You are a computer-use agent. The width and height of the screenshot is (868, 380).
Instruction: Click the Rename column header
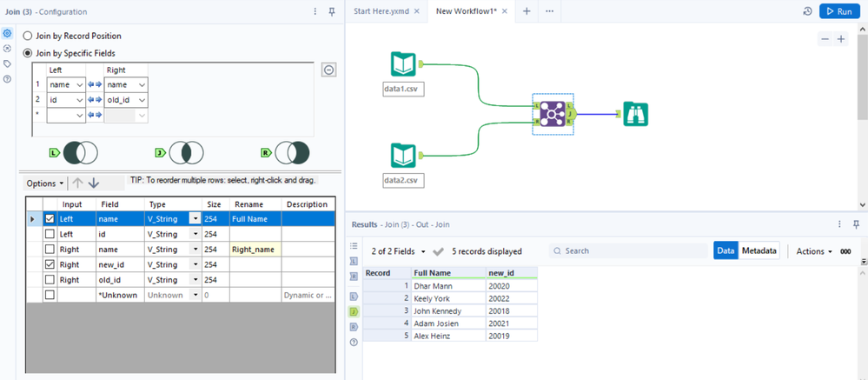pos(255,203)
